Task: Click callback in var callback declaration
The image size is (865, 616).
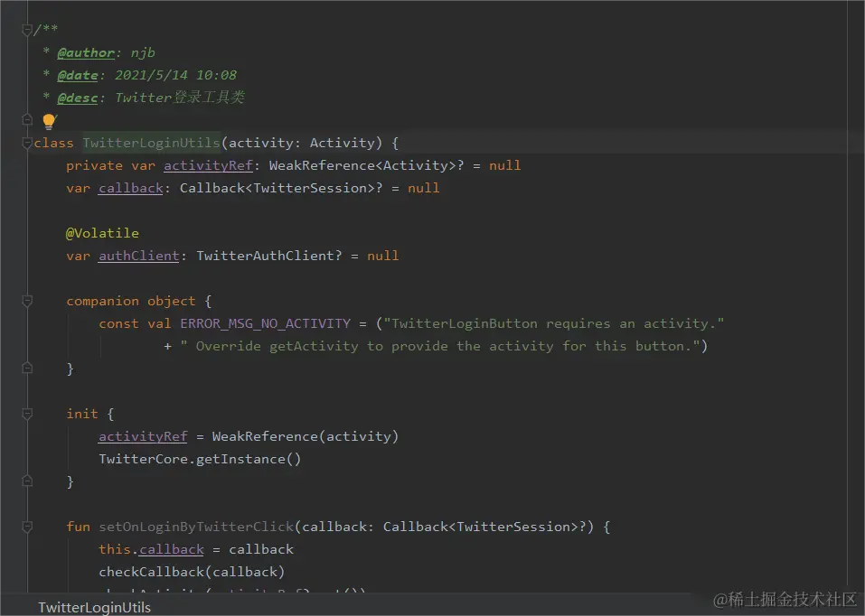Action: [x=131, y=188]
